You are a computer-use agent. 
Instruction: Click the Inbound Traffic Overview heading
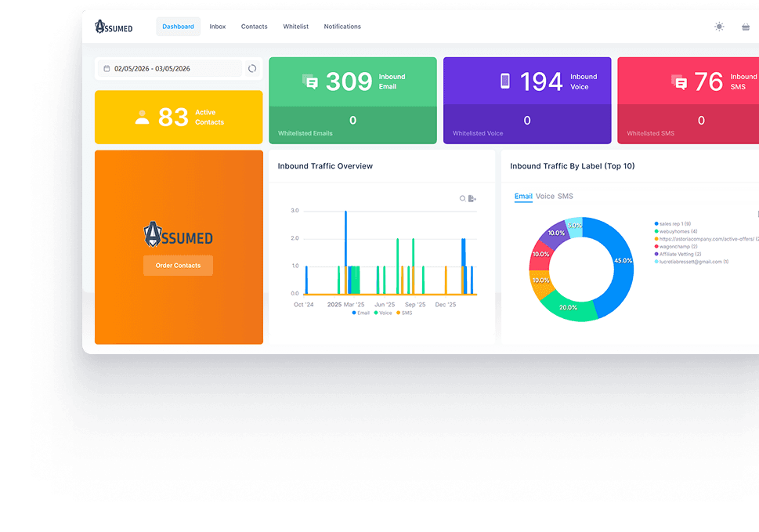click(325, 166)
